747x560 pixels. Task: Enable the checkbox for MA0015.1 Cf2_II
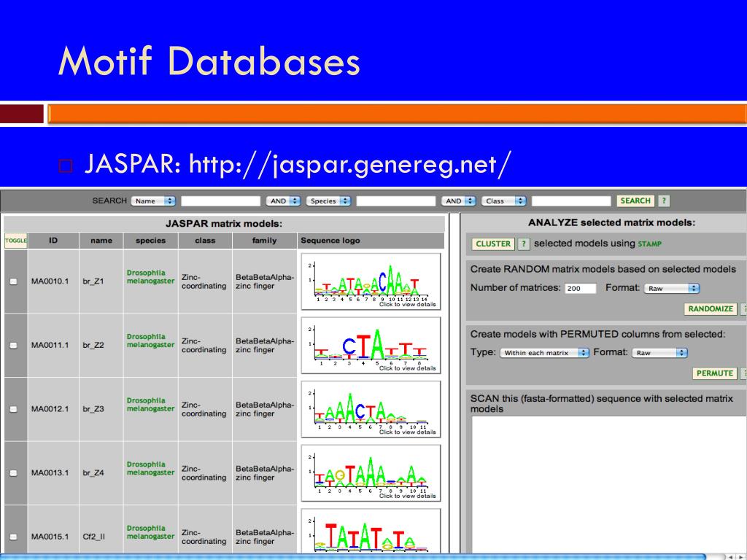point(14,537)
